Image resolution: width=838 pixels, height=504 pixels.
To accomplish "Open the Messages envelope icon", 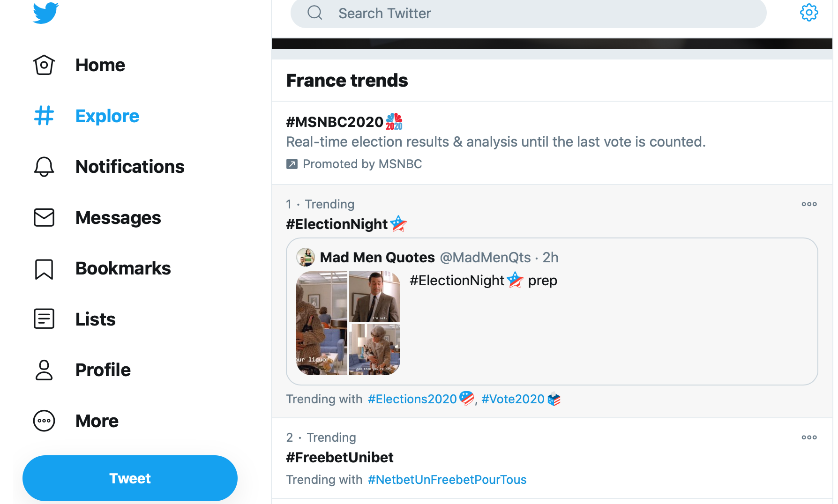I will (x=44, y=217).
